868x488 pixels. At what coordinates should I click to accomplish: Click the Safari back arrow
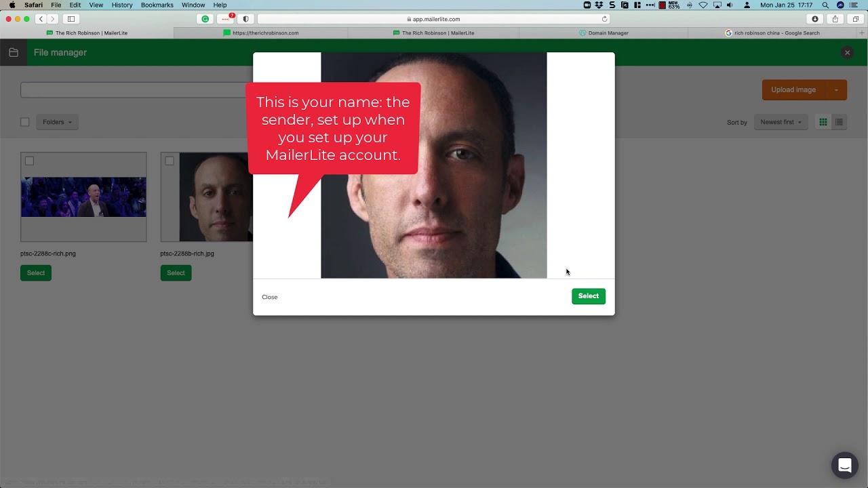click(41, 19)
